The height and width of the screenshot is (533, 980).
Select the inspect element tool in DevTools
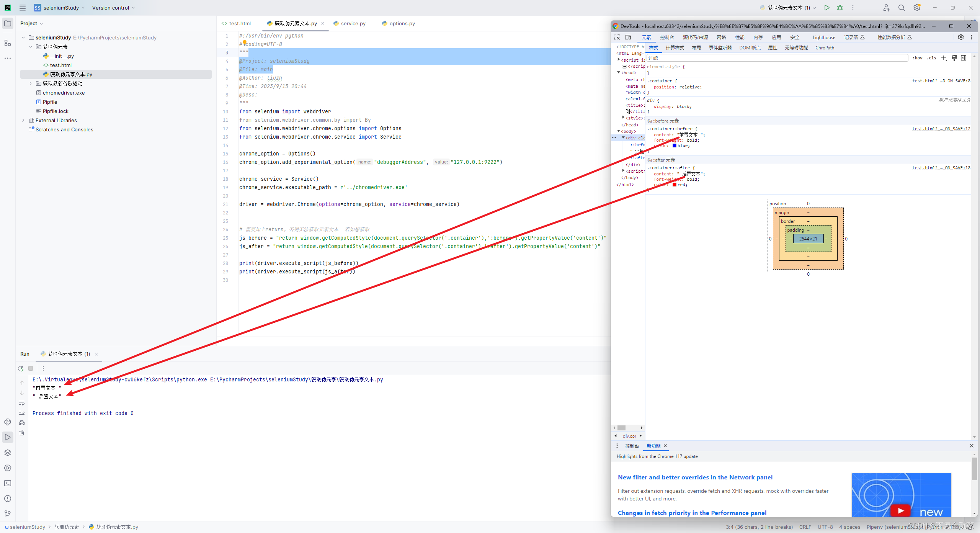(x=617, y=37)
